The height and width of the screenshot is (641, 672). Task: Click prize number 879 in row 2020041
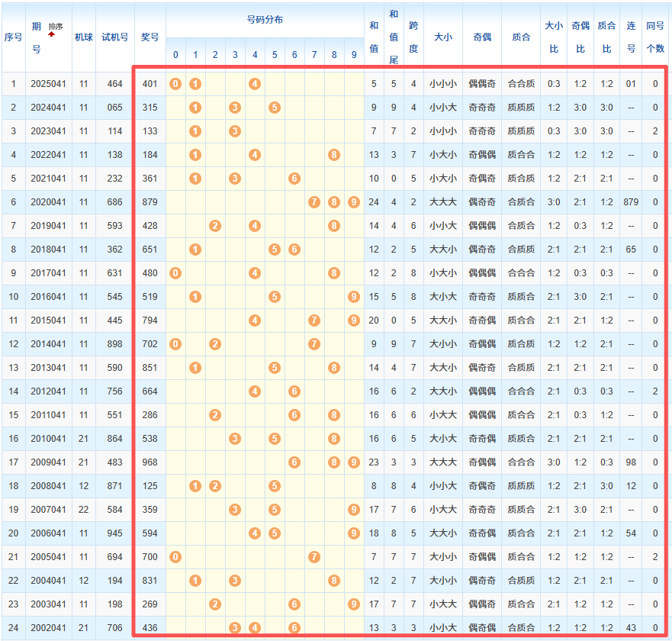150,202
